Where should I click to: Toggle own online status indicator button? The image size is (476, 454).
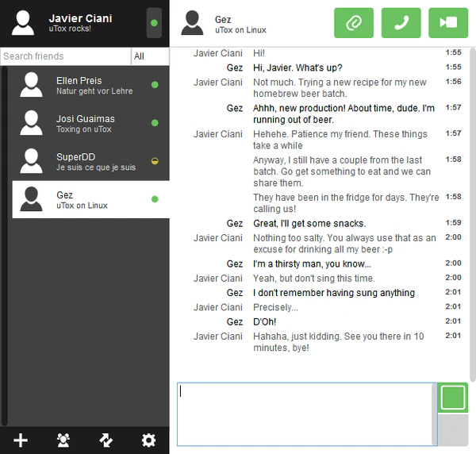click(x=154, y=23)
